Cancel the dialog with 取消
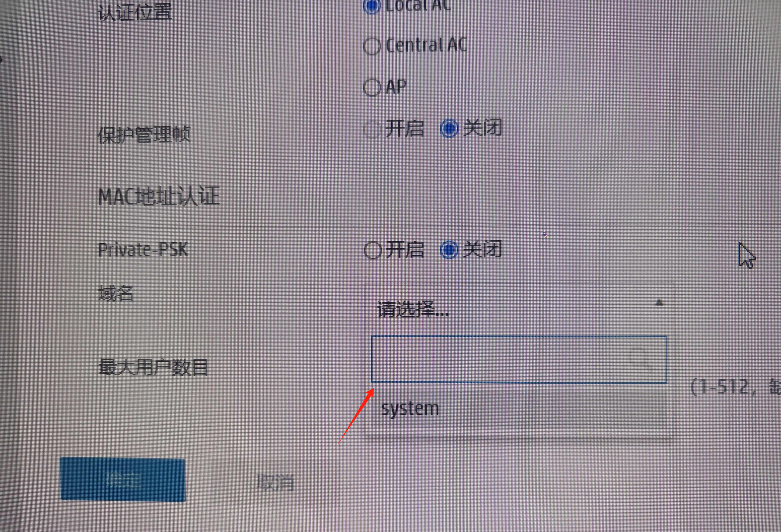The height and width of the screenshot is (532, 781). (x=275, y=482)
